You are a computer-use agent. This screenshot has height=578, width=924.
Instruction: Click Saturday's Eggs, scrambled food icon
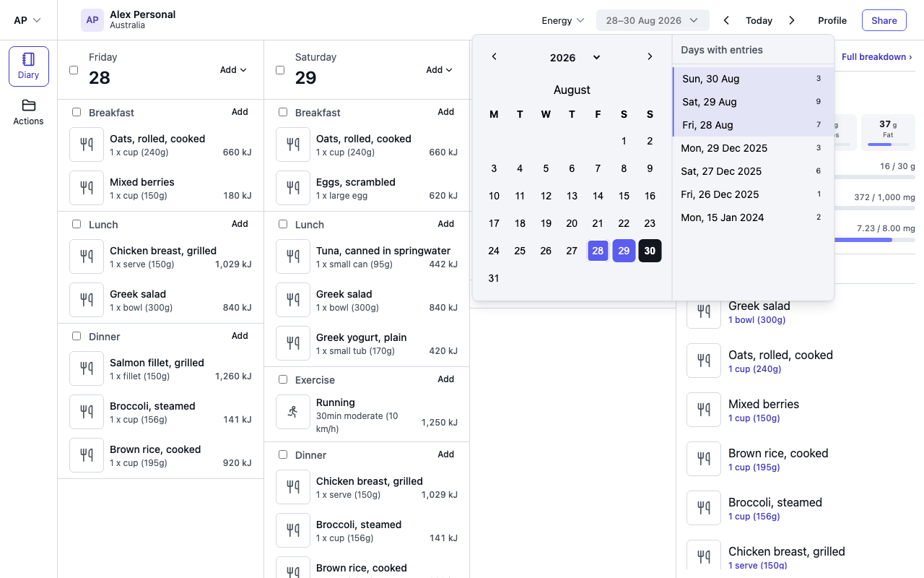click(x=293, y=188)
